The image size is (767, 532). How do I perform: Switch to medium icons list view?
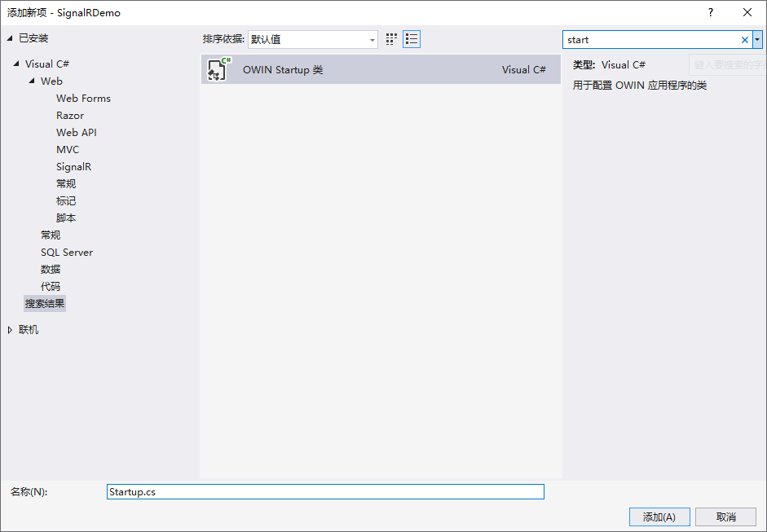412,39
